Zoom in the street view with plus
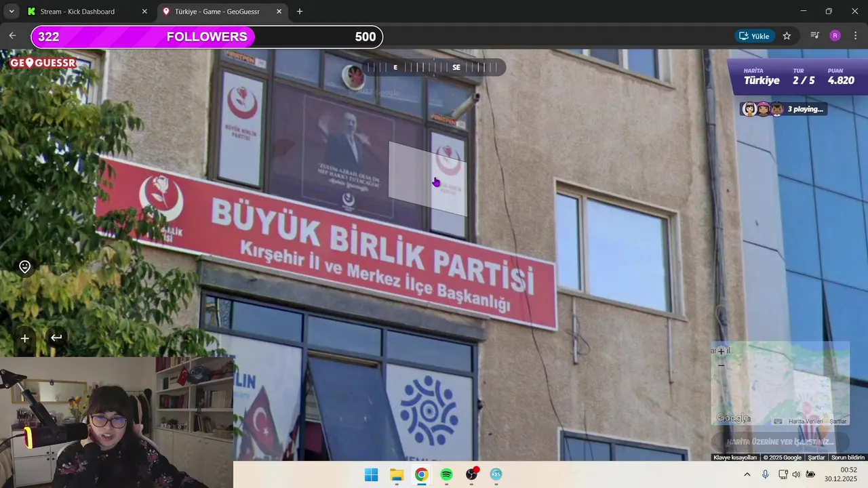This screenshot has width=868, height=488. click(24, 338)
